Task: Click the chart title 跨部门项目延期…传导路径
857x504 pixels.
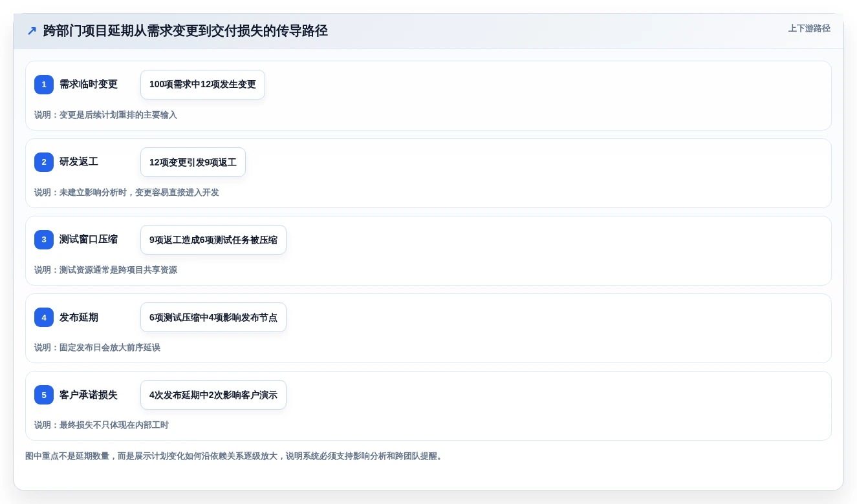Action: pyautogui.click(x=186, y=30)
